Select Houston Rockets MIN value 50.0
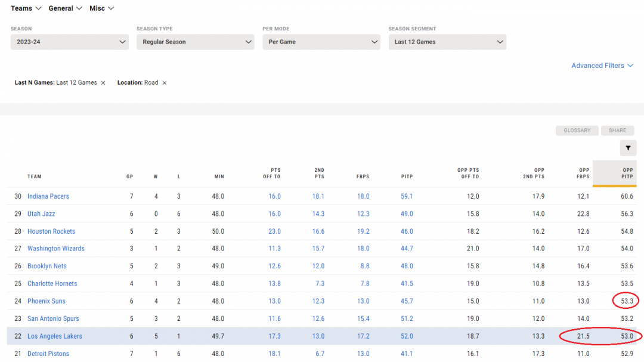Image resolution: width=644 pixels, height=362 pixels. [218, 231]
